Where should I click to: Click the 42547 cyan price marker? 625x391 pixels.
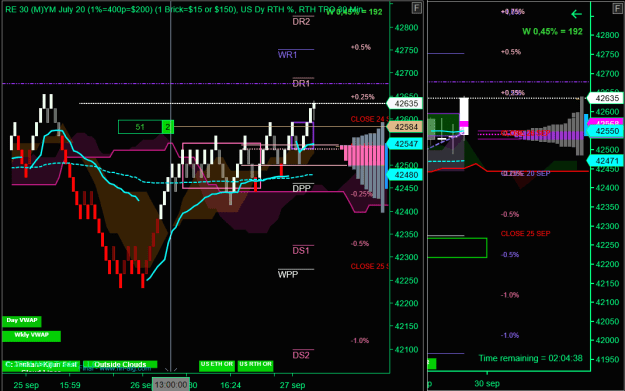[x=405, y=144]
